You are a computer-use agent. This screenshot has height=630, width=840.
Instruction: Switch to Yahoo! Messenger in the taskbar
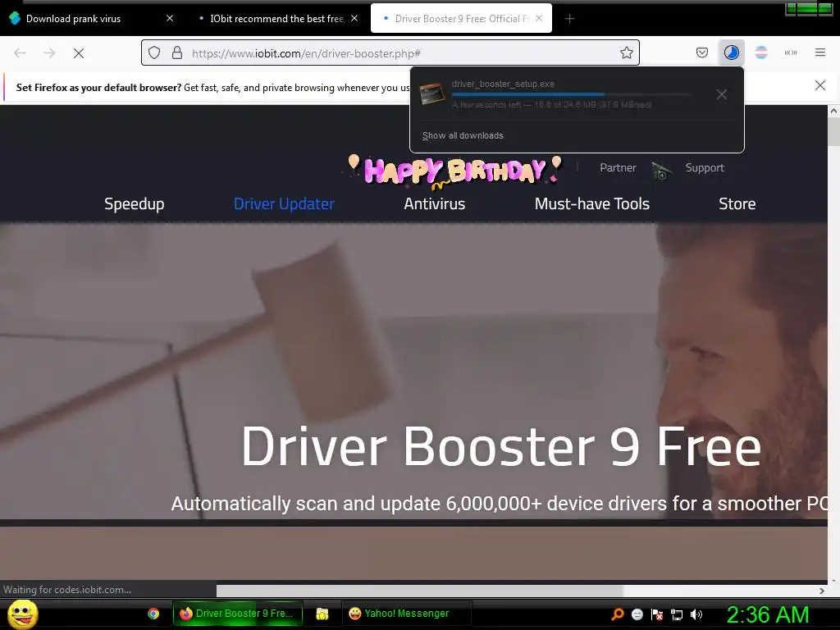pos(406,614)
